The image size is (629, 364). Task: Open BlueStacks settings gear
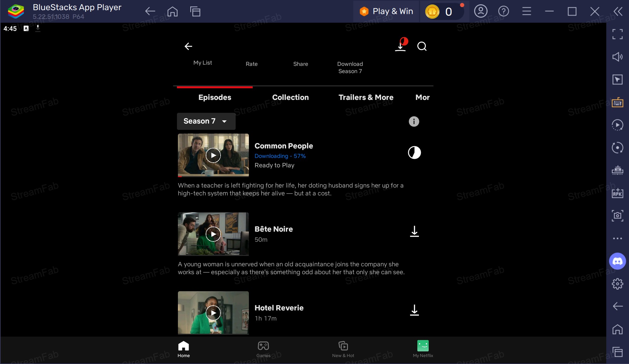pos(617,284)
